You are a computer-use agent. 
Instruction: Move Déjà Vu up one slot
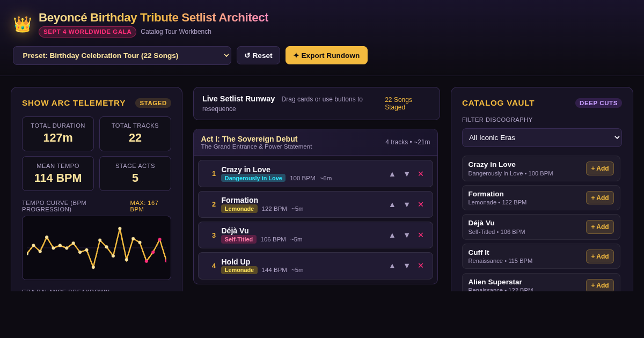click(392, 235)
